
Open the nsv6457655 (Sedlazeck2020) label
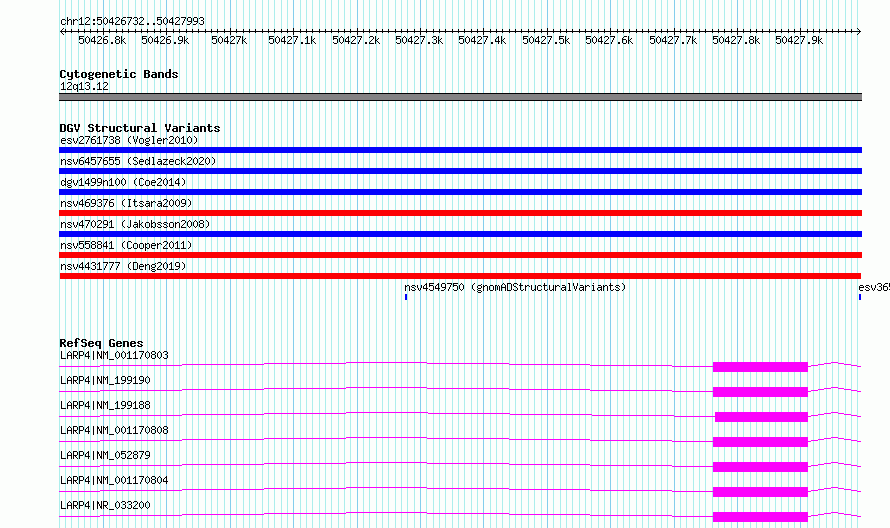tap(138, 161)
